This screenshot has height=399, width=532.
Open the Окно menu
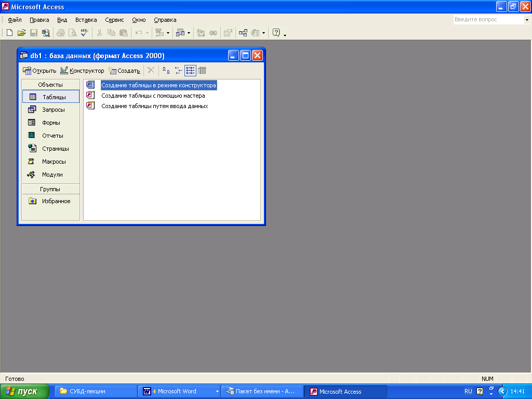139,20
